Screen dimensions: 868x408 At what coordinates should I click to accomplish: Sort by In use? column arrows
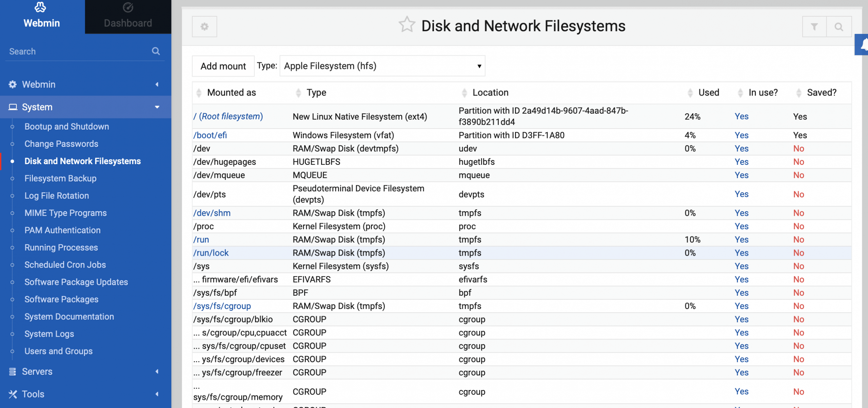coord(741,93)
